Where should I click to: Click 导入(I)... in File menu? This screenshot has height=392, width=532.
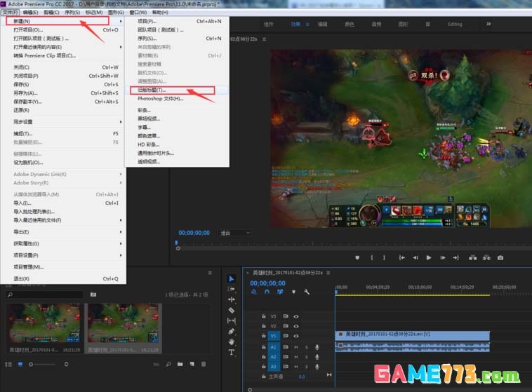[63, 203]
